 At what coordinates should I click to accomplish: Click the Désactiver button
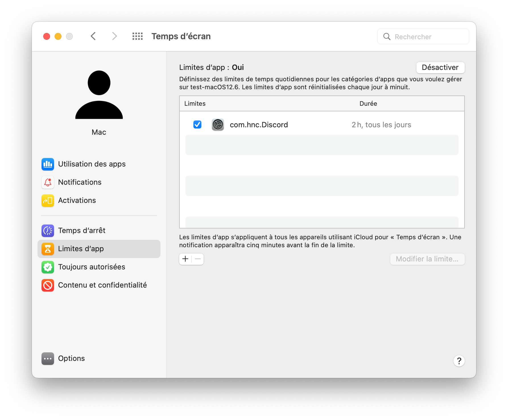coord(440,67)
